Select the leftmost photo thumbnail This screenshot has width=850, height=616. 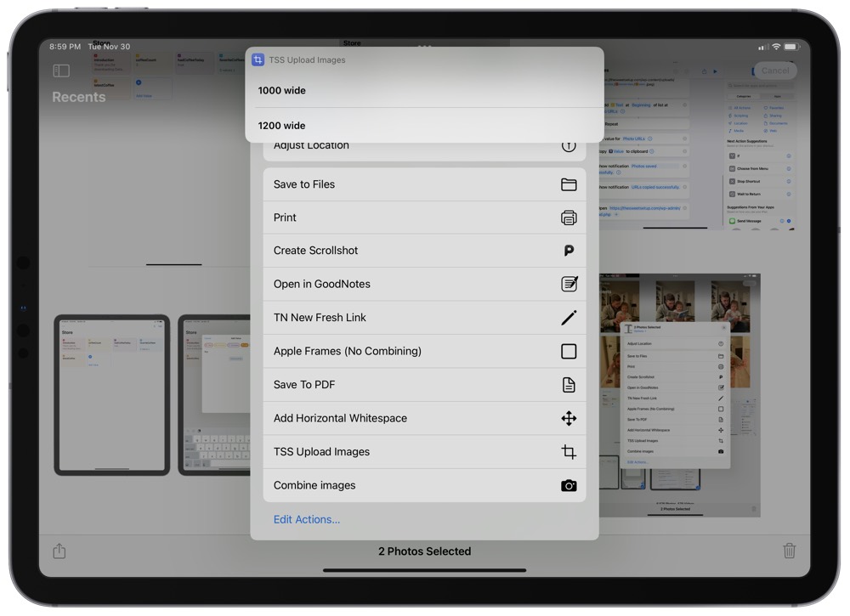click(113, 393)
